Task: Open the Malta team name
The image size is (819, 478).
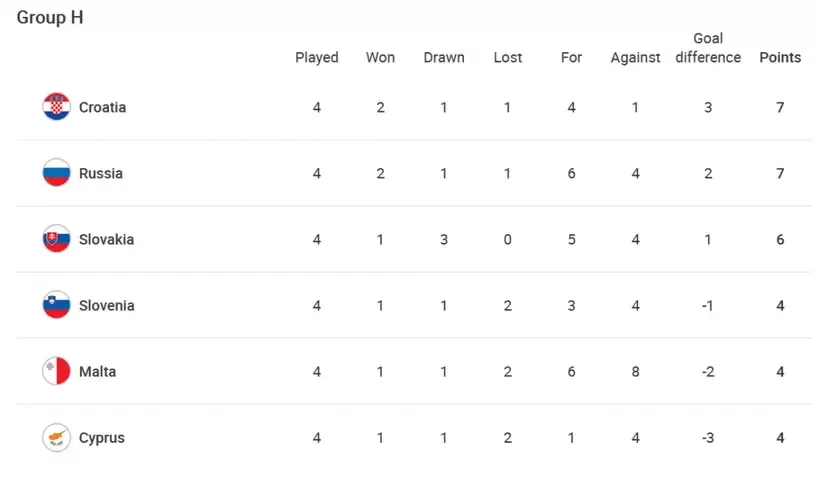Action: pyautogui.click(x=98, y=371)
